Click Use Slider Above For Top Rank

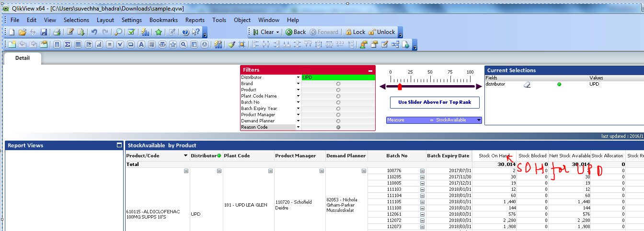[435, 102]
